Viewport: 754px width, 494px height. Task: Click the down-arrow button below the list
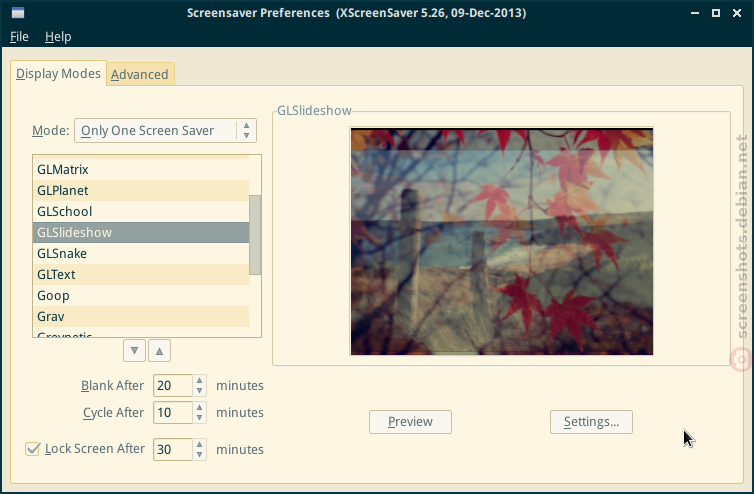134,351
